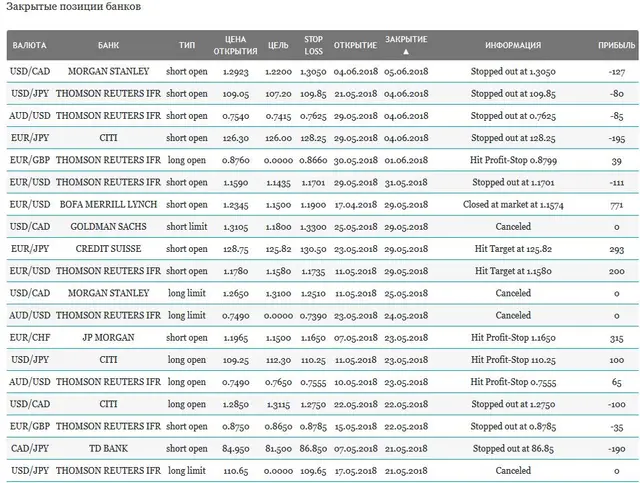
Task: Select TD BANK bank cell
Action: click(108, 449)
